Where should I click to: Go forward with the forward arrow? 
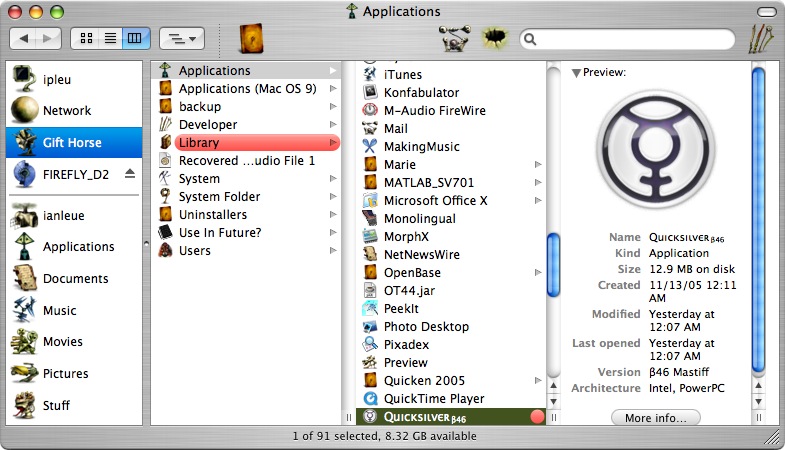coord(48,39)
